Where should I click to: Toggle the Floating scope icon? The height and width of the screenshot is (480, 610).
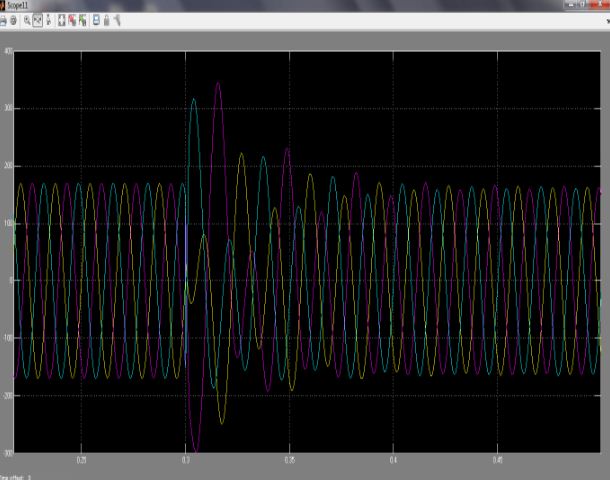(96, 21)
